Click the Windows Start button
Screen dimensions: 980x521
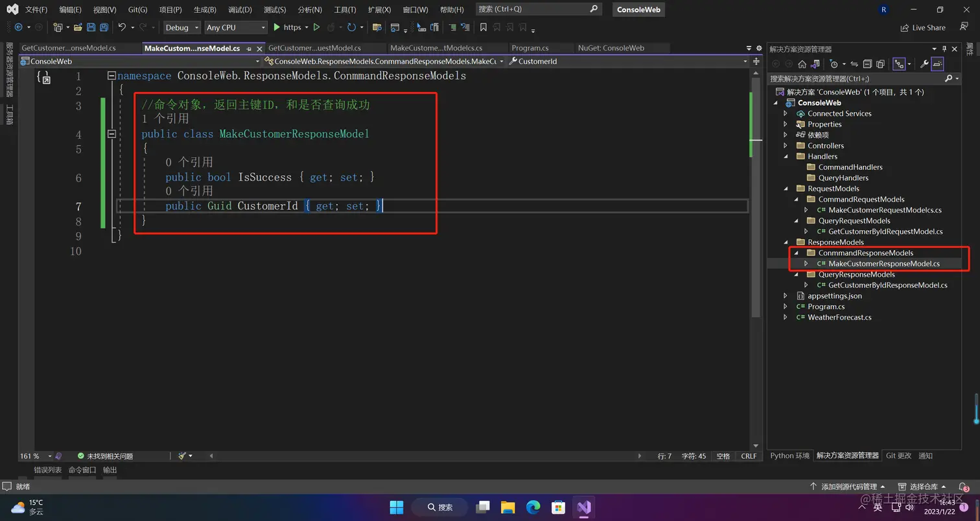[396, 507]
